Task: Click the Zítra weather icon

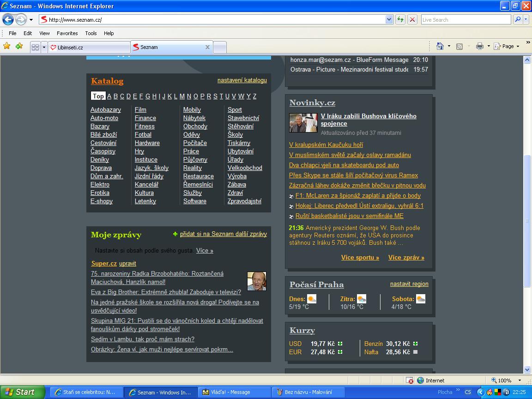Action: pyautogui.click(x=362, y=299)
